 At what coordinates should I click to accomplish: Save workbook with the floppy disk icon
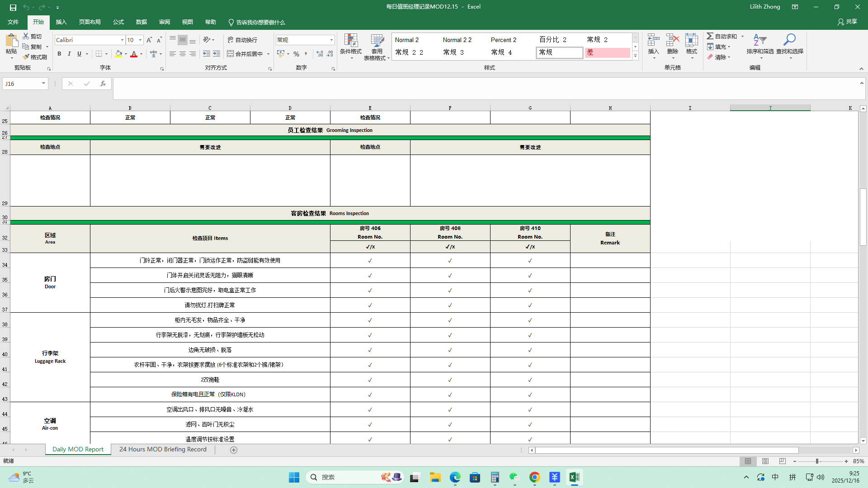point(13,7)
